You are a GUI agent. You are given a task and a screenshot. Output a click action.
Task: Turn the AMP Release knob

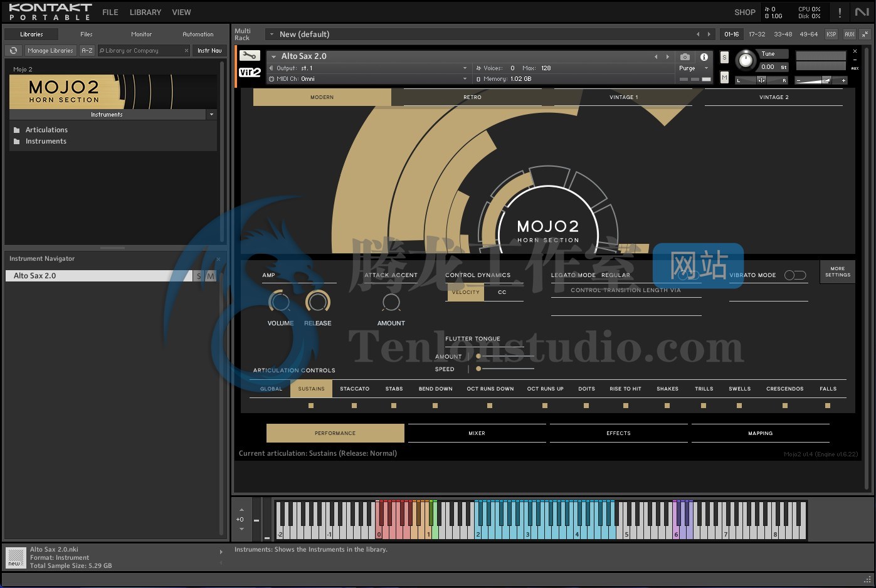pos(317,302)
